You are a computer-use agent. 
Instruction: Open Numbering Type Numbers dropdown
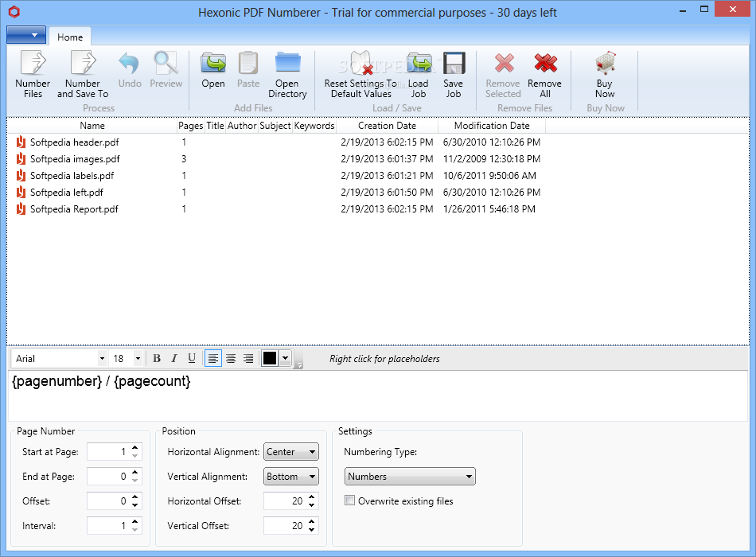(x=410, y=477)
